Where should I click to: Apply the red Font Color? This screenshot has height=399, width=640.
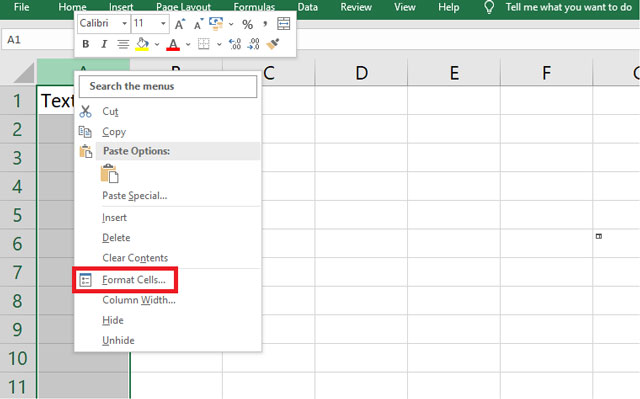173,44
